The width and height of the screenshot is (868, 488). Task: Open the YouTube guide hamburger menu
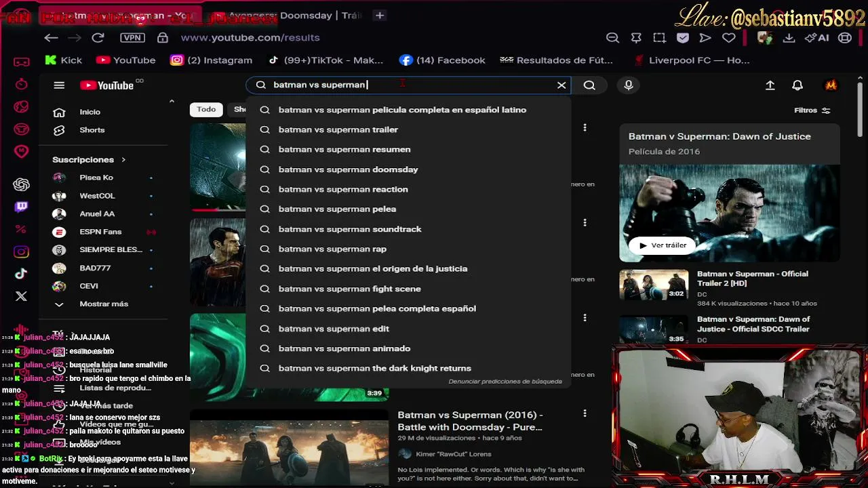59,85
